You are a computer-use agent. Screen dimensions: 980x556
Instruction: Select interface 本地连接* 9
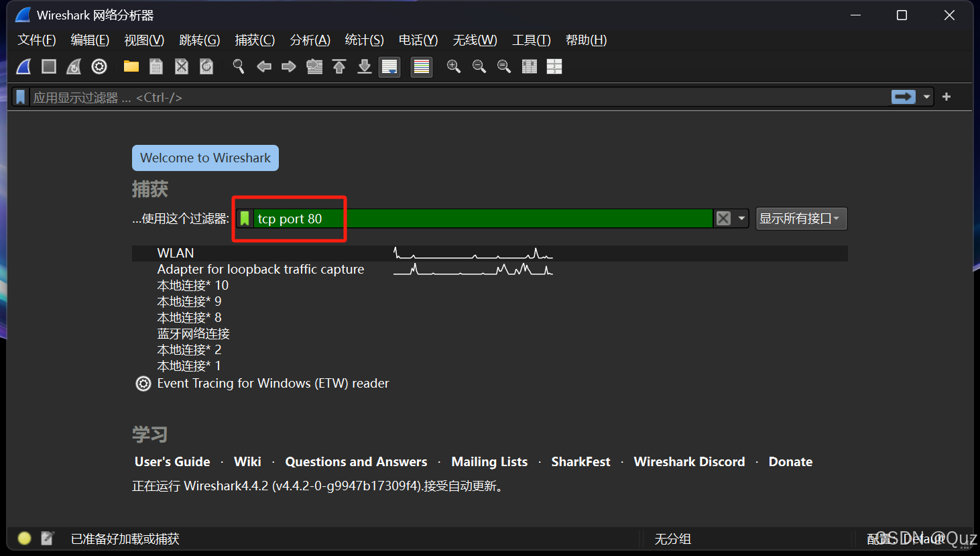click(189, 301)
